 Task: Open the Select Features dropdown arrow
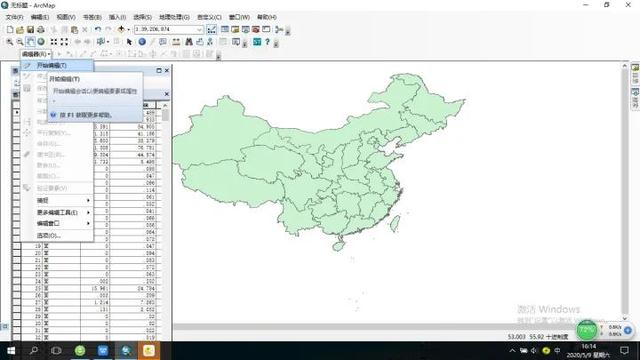108,42
